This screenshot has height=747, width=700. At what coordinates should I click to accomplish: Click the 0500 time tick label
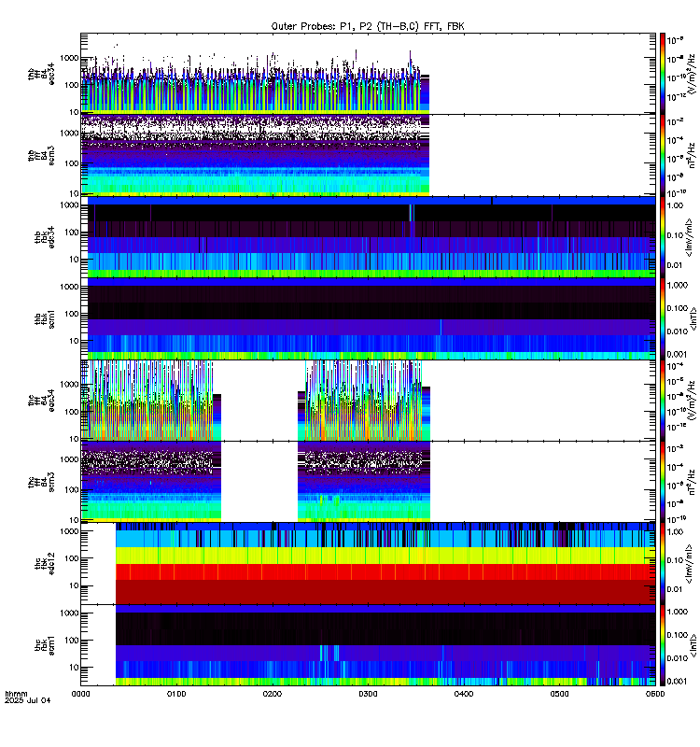pos(559,694)
